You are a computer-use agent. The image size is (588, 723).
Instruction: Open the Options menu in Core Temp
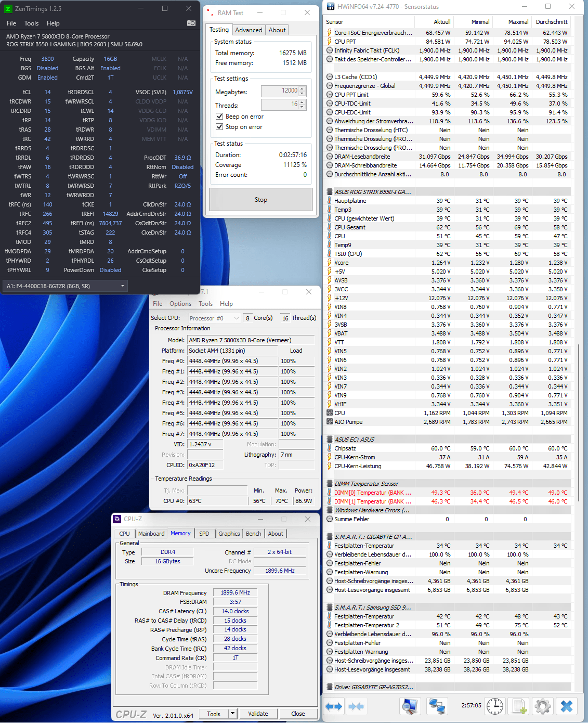180,304
